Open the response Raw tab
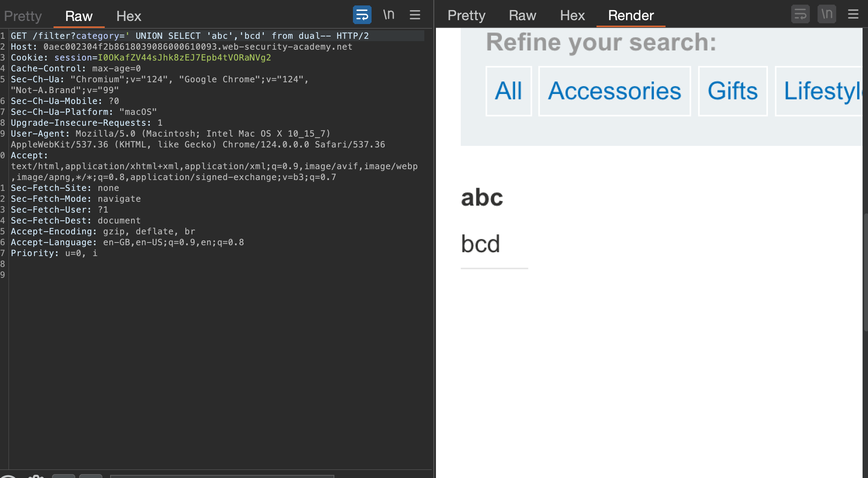 pos(522,15)
